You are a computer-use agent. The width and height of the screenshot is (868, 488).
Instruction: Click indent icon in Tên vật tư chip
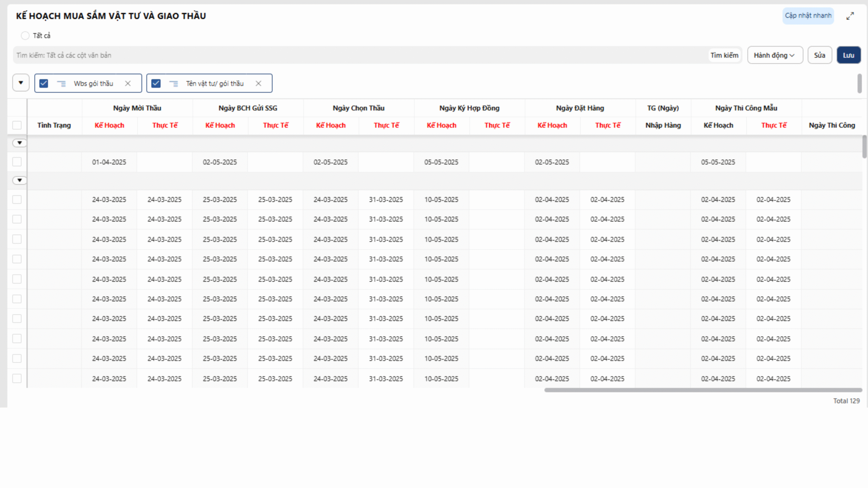[174, 83]
